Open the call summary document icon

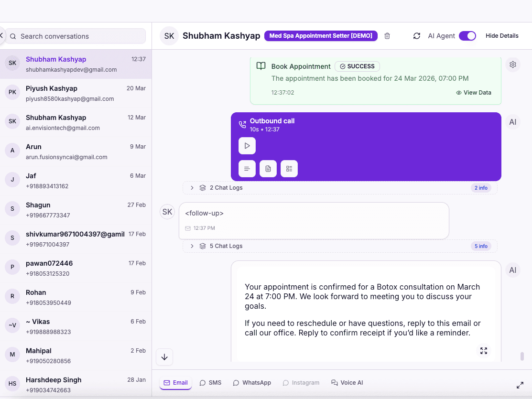[268, 169]
